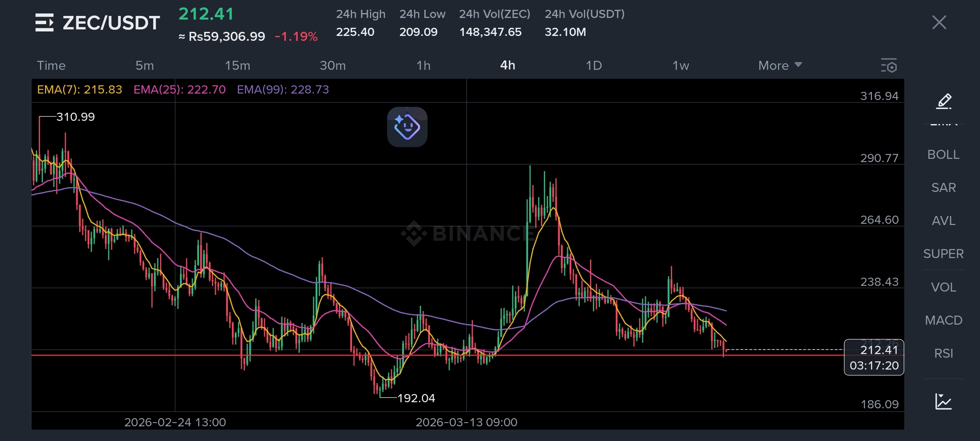Click the EMA(99): 228.73 label
This screenshot has width=980, height=441.
[x=283, y=89]
